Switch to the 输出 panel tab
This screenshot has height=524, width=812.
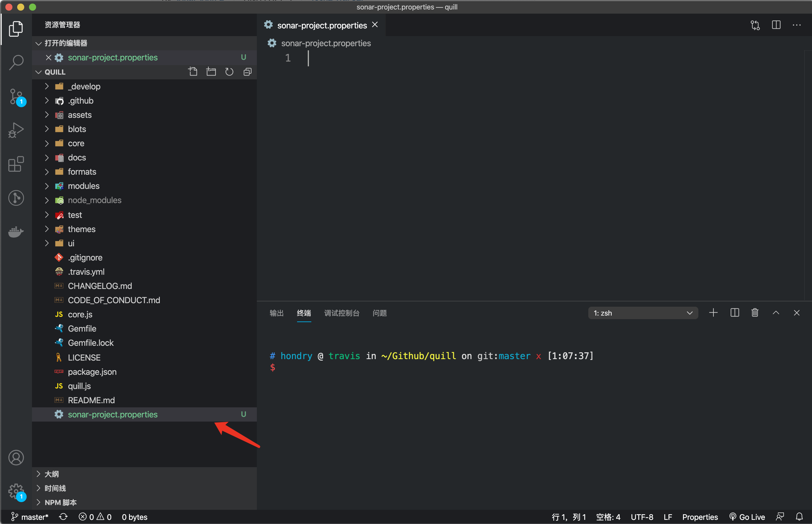pos(276,313)
